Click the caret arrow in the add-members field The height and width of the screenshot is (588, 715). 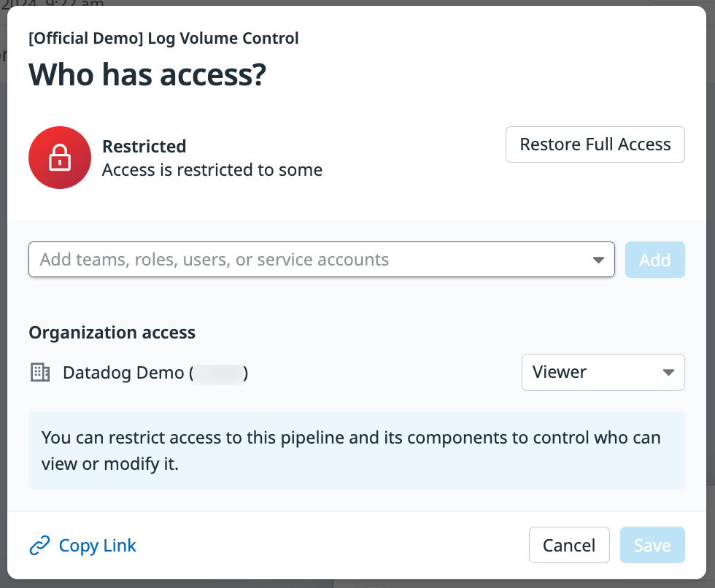pos(598,260)
